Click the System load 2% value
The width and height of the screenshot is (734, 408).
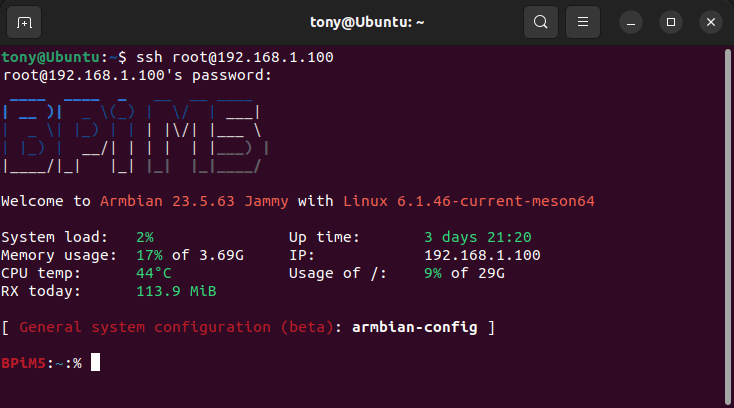point(145,237)
